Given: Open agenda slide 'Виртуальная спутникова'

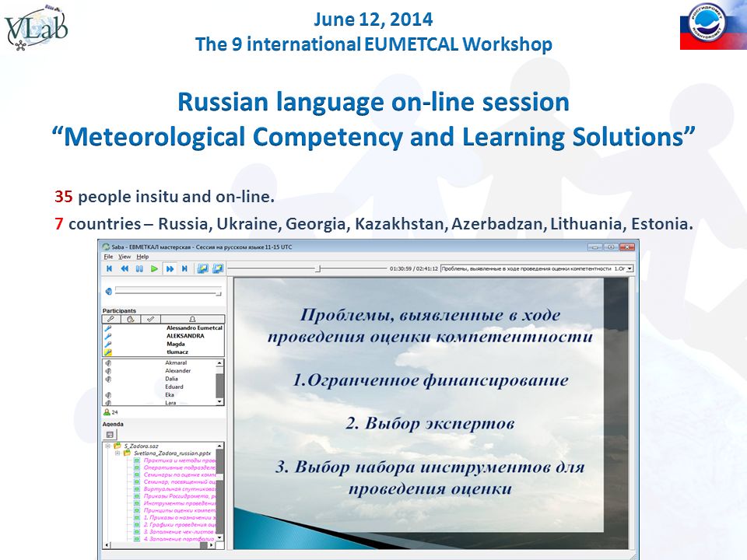Looking at the screenshot, I should pyautogui.click(x=180, y=489).
